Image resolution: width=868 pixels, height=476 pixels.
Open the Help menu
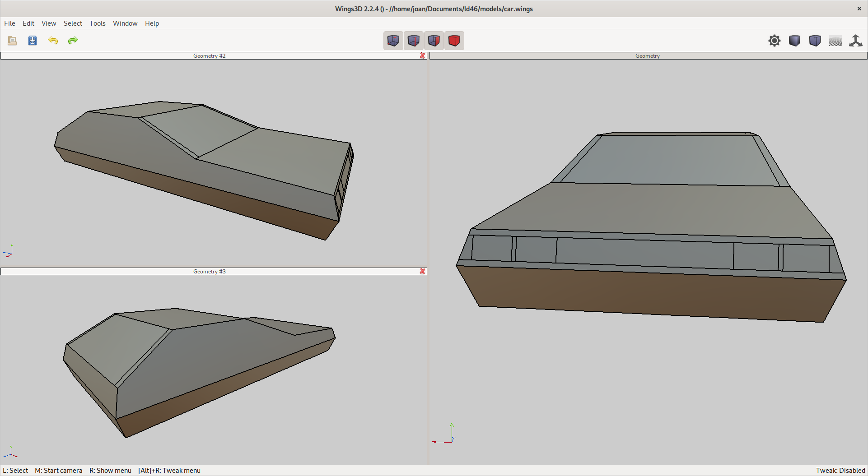click(x=152, y=23)
